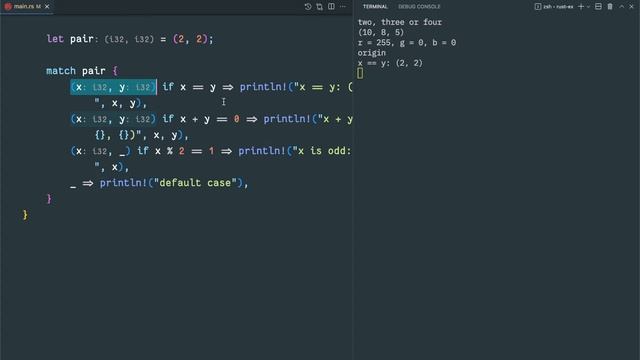Screen dimensions: 640x360
Task: Split the terminal panel
Action: pyautogui.click(x=598, y=7)
